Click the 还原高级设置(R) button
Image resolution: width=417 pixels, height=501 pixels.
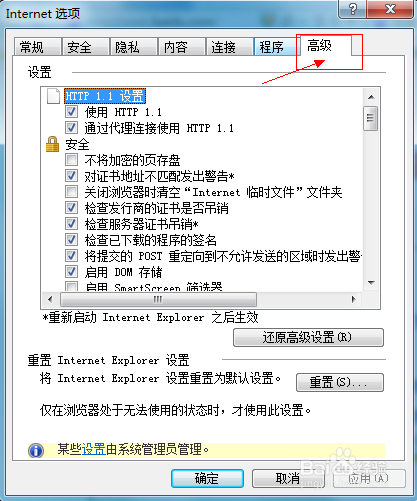tap(308, 337)
